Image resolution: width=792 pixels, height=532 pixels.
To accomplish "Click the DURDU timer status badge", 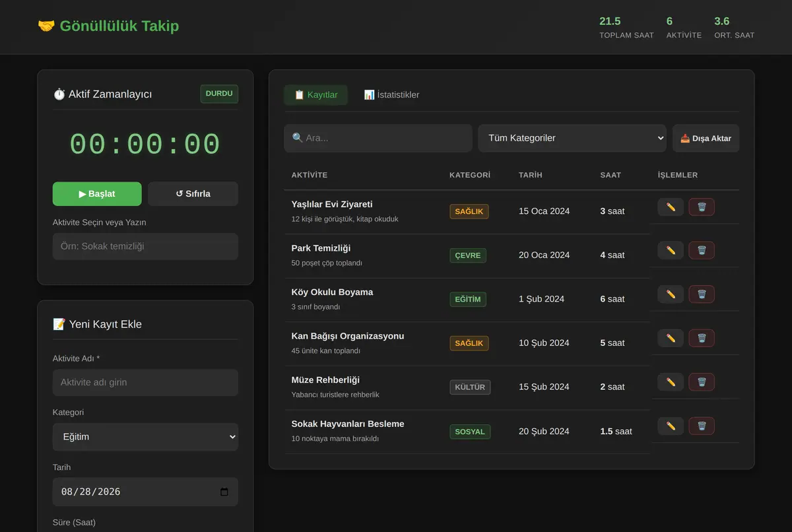I will [x=219, y=94].
